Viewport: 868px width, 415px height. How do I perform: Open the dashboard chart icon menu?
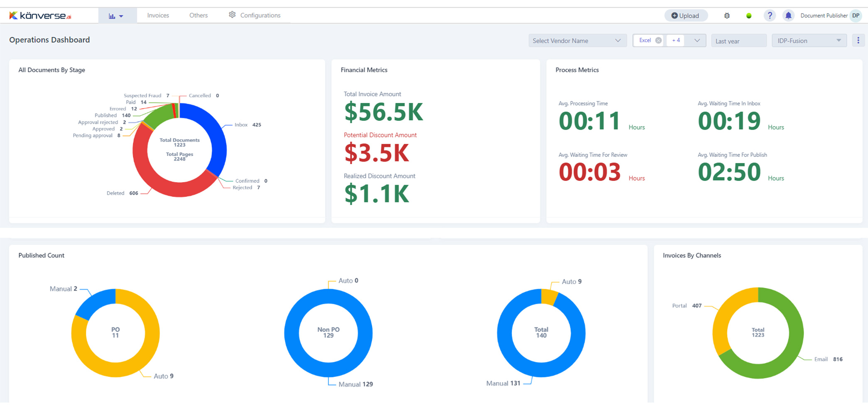tap(116, 16)
